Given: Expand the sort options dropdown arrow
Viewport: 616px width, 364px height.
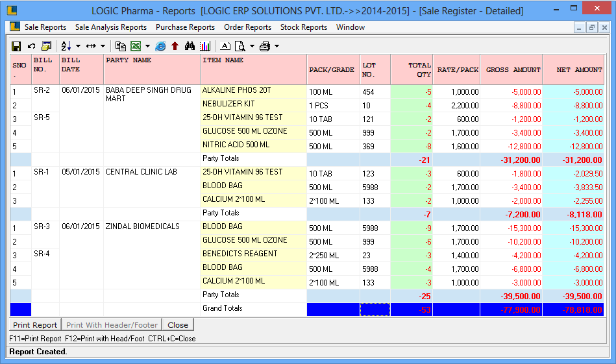Looking at the screenshot, I should tap(78, 46).
